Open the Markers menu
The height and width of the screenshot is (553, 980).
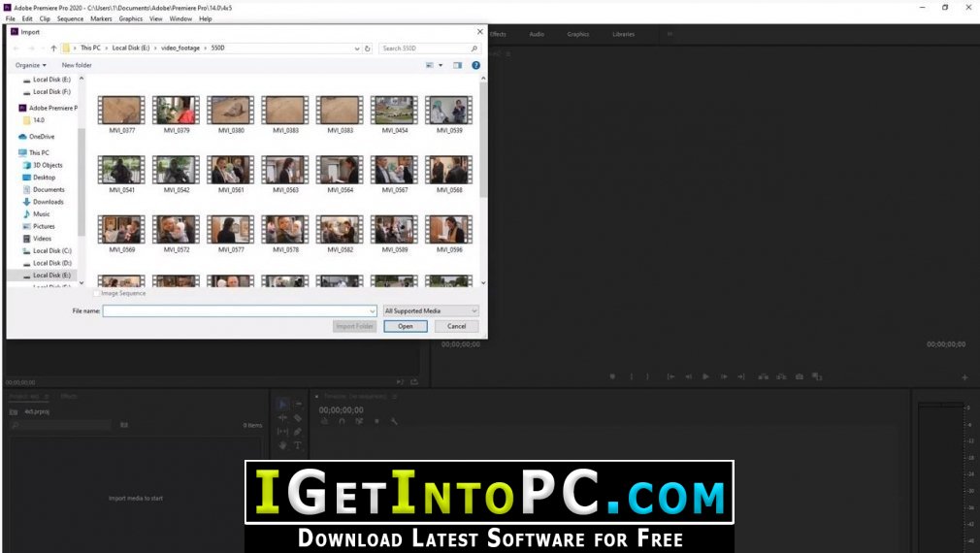pos(101,18)
